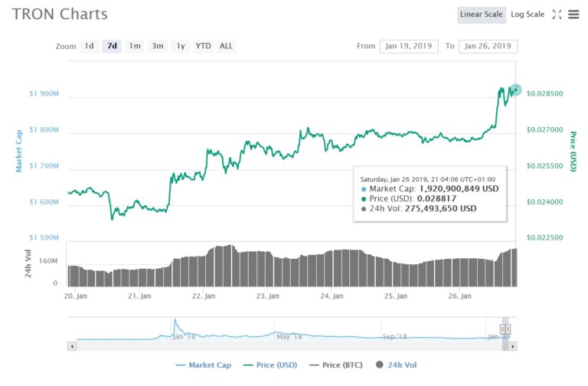Image resolution: width=588 pixels, height=386 pixels.
Task: Switch to Log Scale
Action: tap(528, 15)
